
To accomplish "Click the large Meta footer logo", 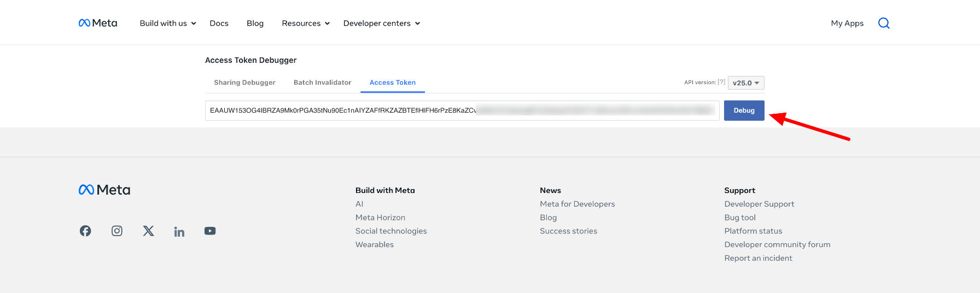I will click(x=104, y=190).
